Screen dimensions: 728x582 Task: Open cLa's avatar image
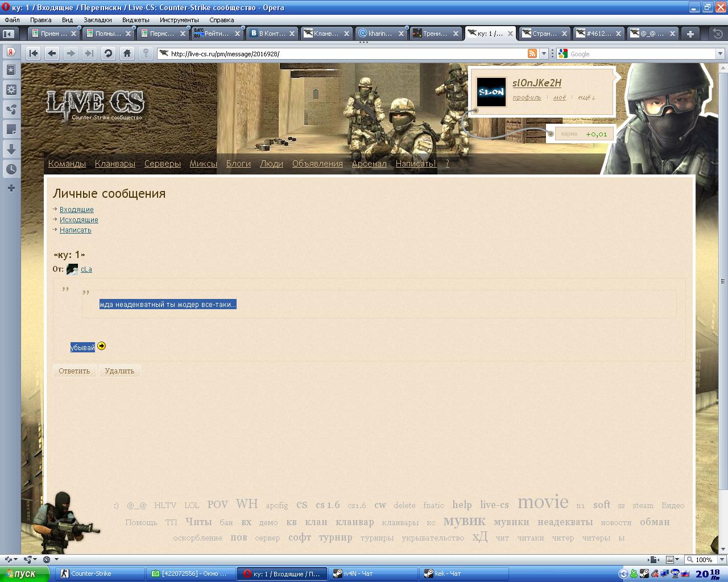click(72, 269)
